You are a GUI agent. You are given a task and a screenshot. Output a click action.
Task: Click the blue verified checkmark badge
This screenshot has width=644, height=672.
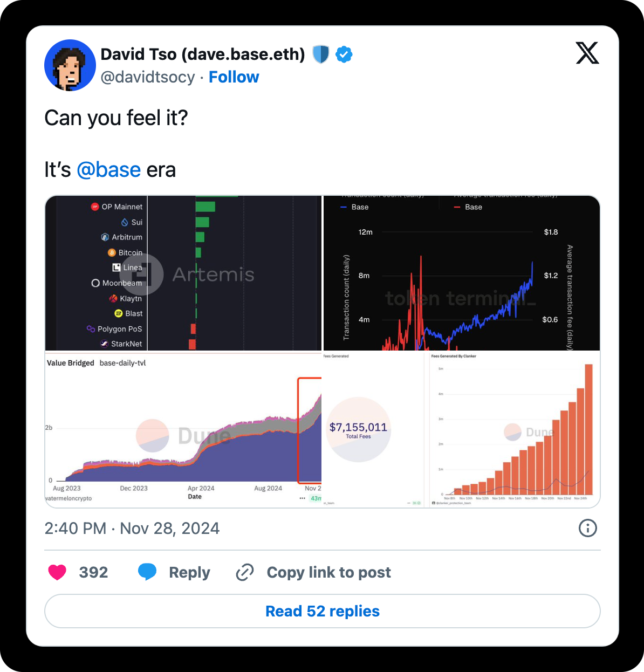[344, 54]
